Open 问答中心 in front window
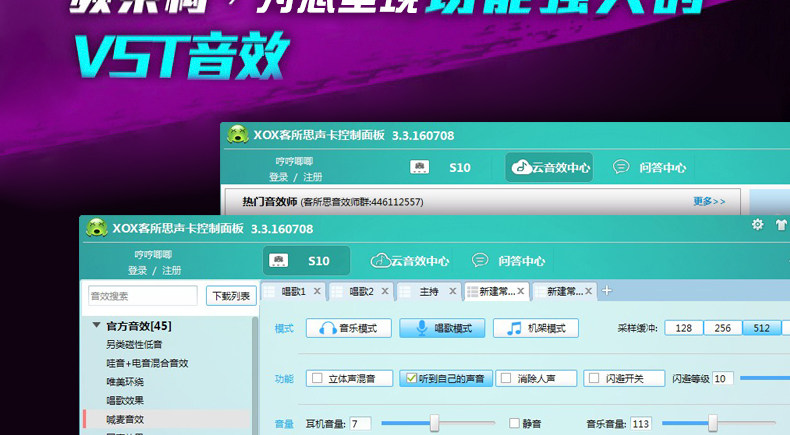This screenshot has width=790, height=435. coord(508,261)
